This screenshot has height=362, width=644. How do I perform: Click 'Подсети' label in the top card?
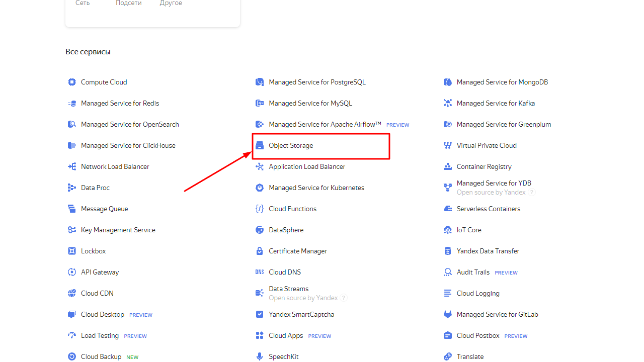click(x=129, y=3)
